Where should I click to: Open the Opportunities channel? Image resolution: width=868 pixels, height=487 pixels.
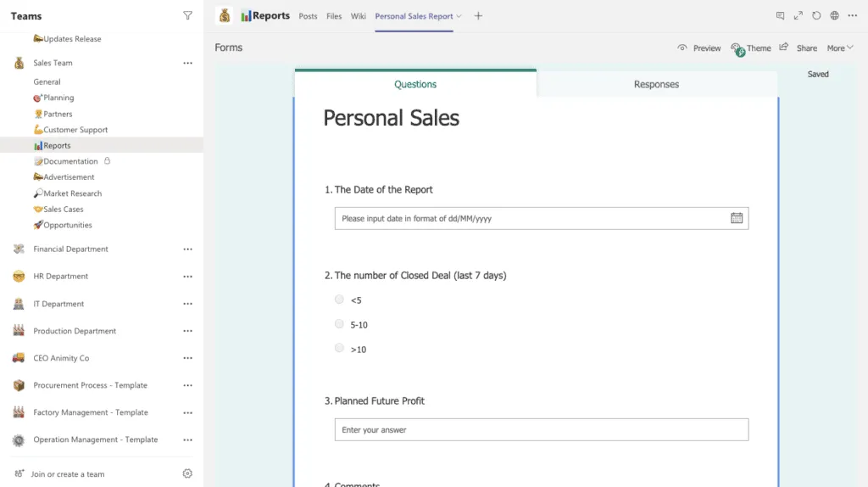pos(63,225)
